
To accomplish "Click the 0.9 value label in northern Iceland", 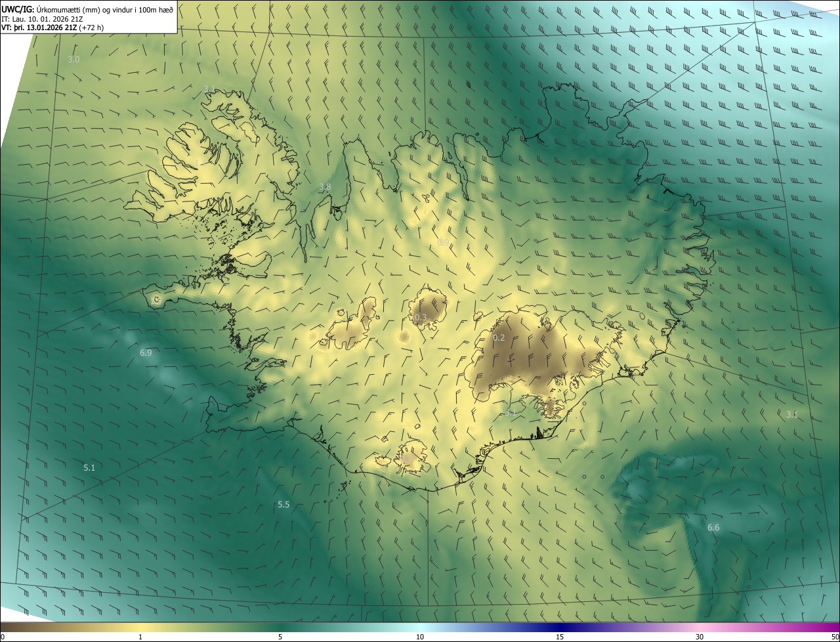I will 444,243.
